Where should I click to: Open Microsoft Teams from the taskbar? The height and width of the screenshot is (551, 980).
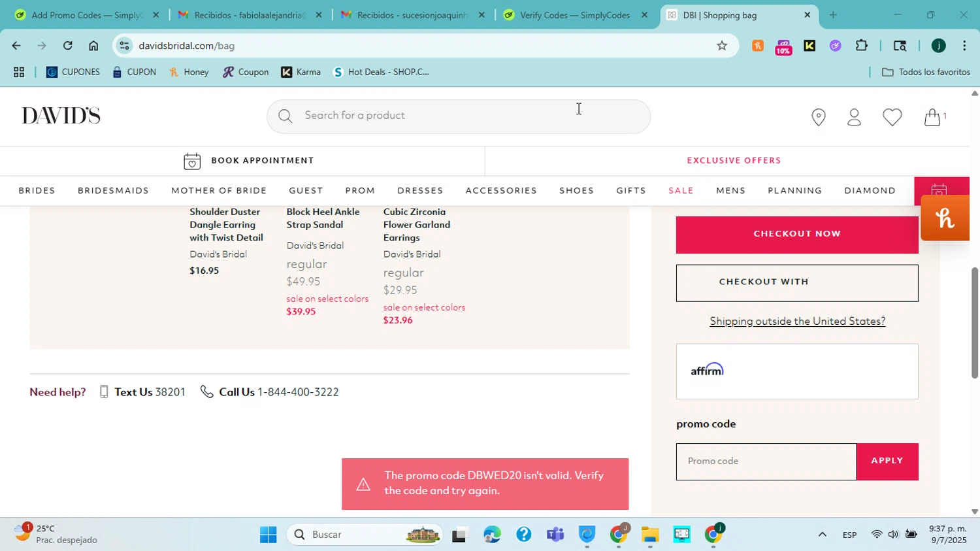coord(555,535)
